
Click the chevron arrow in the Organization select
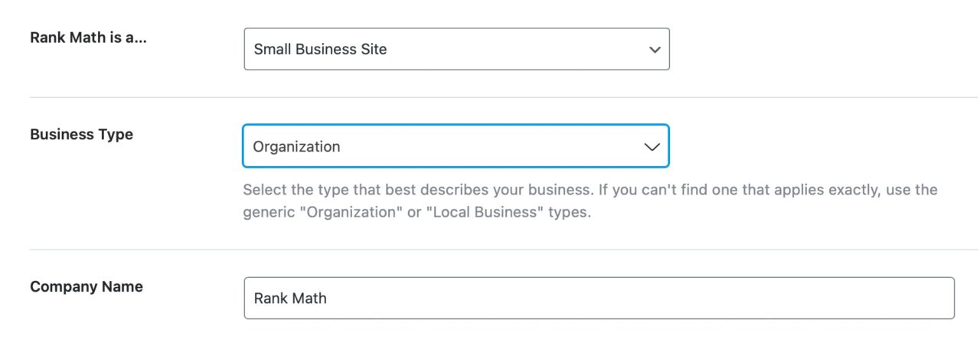point(652,147)
